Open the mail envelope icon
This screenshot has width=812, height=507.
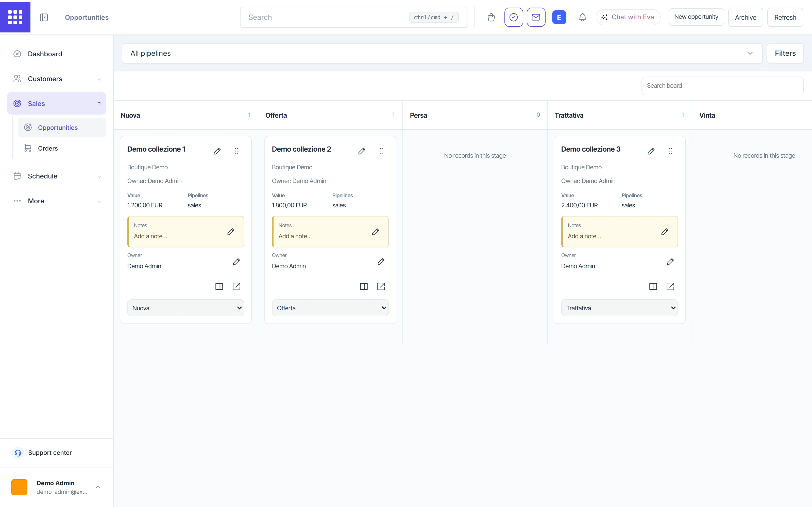(x=536, y=17)
